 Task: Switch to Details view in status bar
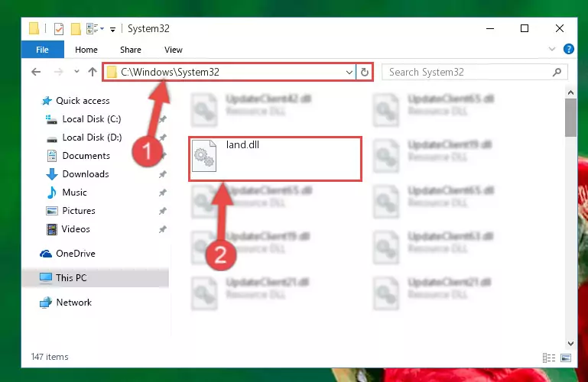(x=549, y=358)
